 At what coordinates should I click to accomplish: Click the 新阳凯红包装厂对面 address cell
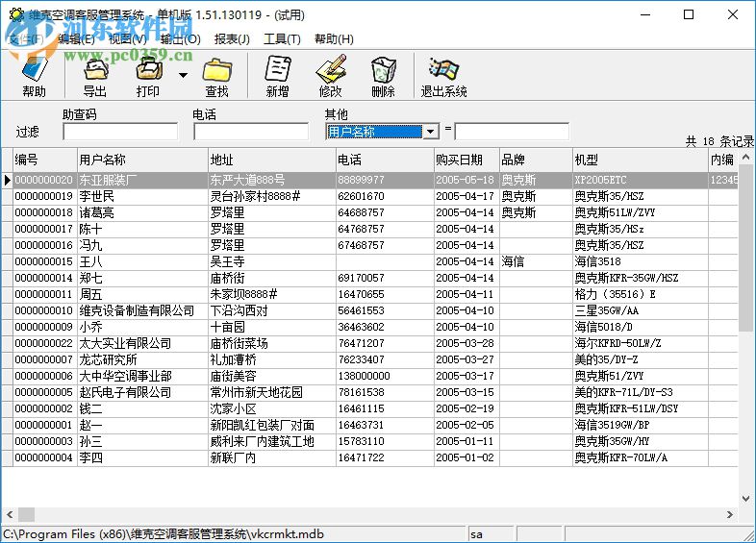click(x=272, y=426)
